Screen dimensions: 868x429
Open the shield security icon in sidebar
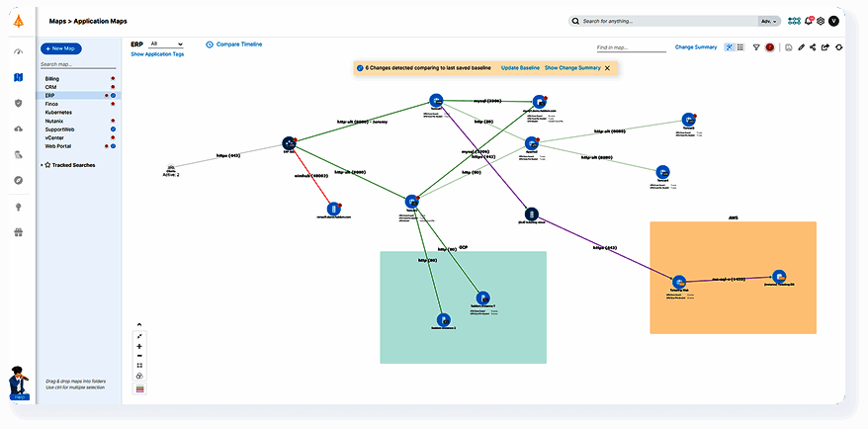click(18, 103)
